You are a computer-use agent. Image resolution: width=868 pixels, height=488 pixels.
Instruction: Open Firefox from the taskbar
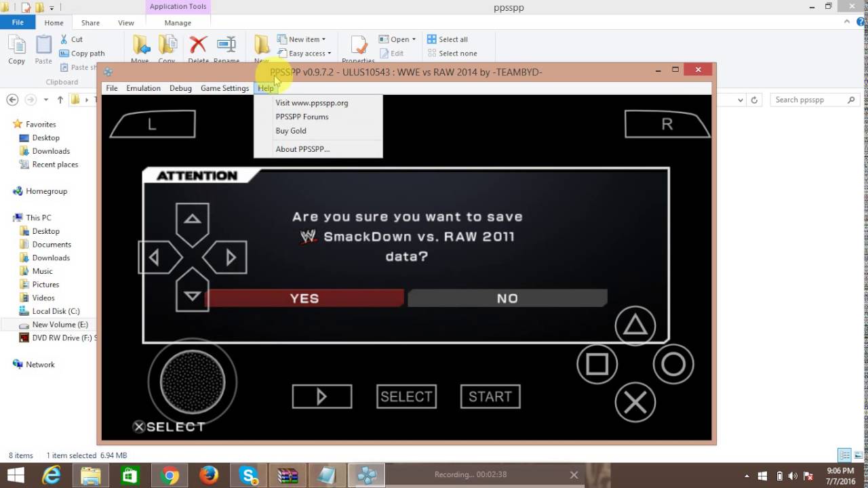(x=210, y=476)
